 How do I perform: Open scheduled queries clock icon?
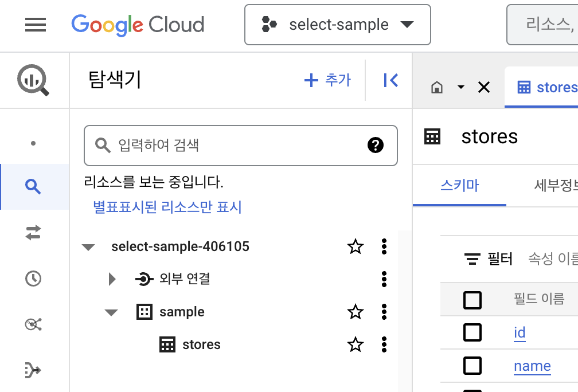[x=33, y=279]
